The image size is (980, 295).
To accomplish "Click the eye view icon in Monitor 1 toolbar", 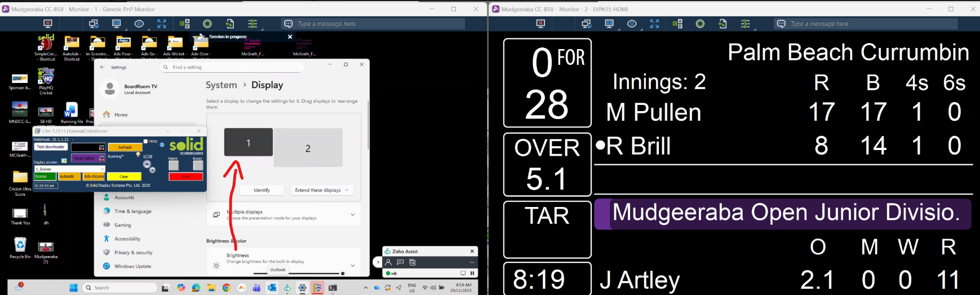I will (139, 24).
